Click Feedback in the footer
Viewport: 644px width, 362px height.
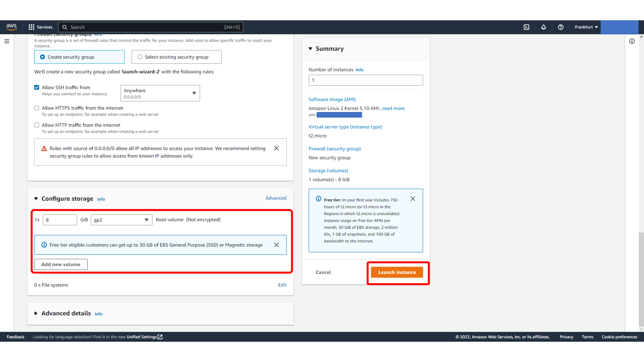[15, 337]
